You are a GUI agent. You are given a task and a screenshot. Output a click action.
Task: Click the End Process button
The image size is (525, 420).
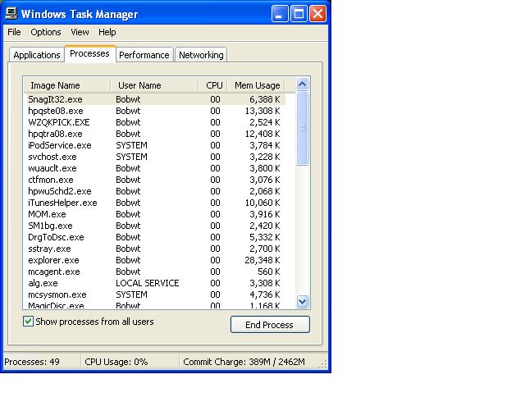point(270,325)
